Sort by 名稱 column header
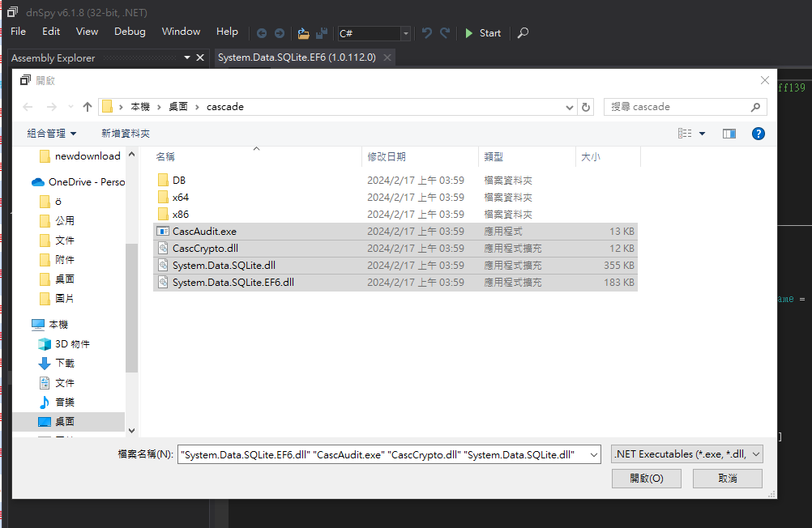This screenshot has width=812, height=528. click(257, 156)
